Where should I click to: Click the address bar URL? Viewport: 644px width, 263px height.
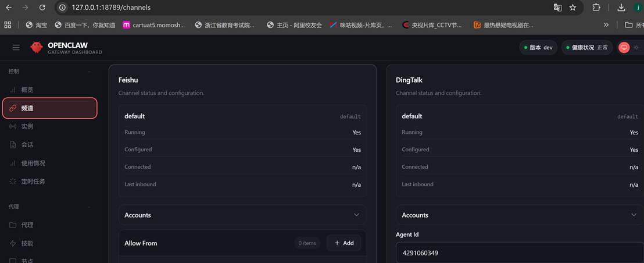click(x=111, y=8)
